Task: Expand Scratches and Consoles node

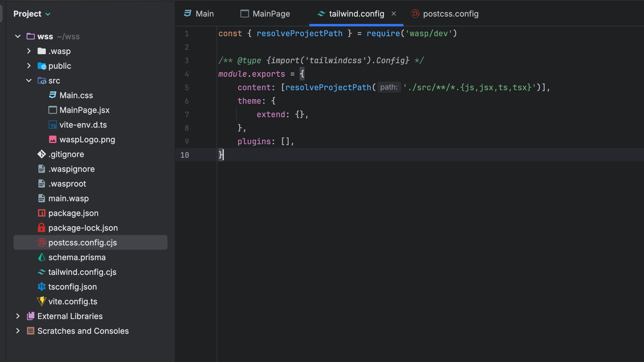Action: click(18, 331)
